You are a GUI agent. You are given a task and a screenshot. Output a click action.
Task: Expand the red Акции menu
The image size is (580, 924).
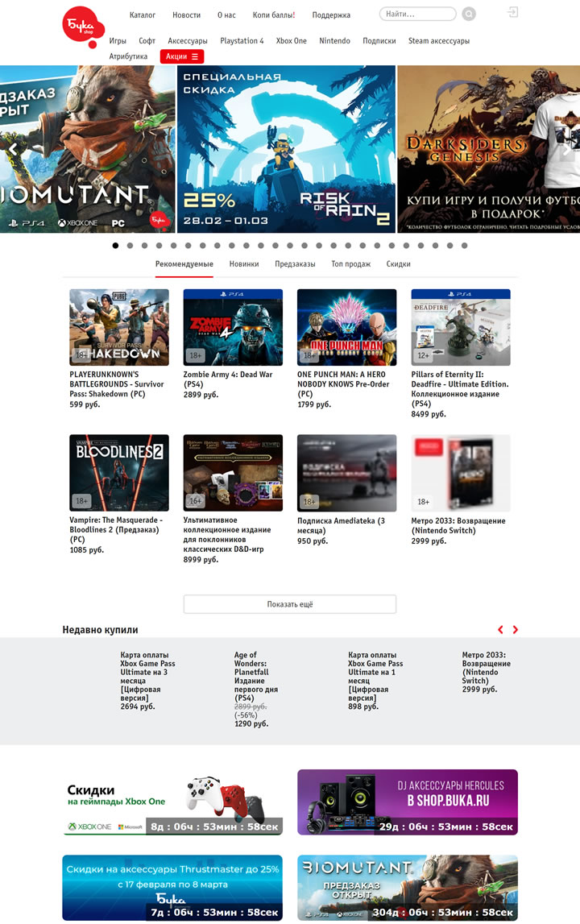tap(182, 56)
